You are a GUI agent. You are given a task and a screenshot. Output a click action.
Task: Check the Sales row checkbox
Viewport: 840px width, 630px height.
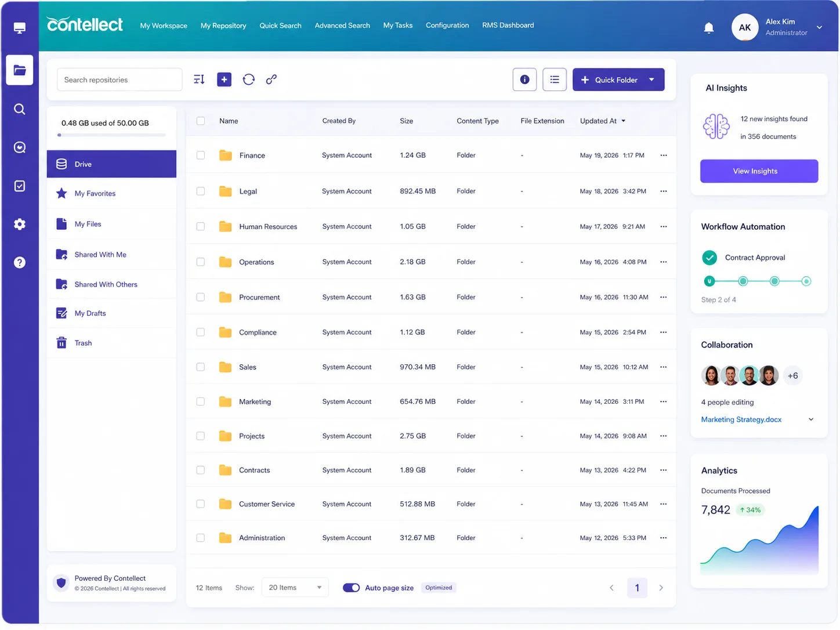pyautogui.click(x=201, y=367)
